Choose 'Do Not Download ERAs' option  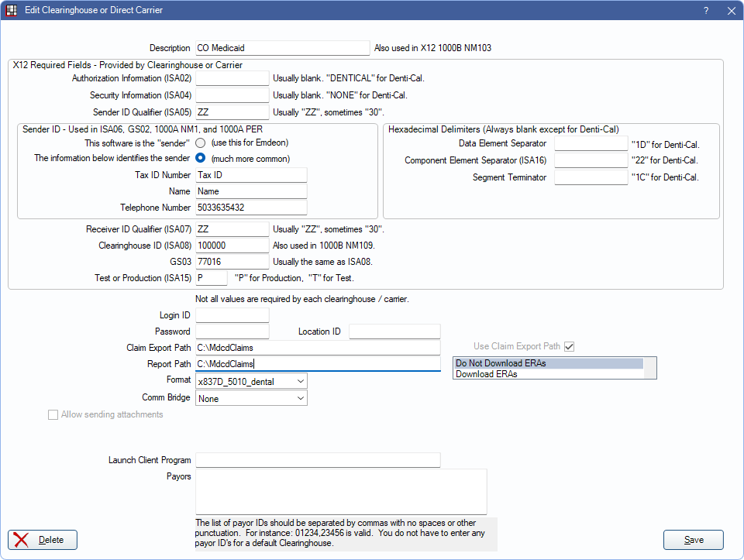tap(549, 363)
